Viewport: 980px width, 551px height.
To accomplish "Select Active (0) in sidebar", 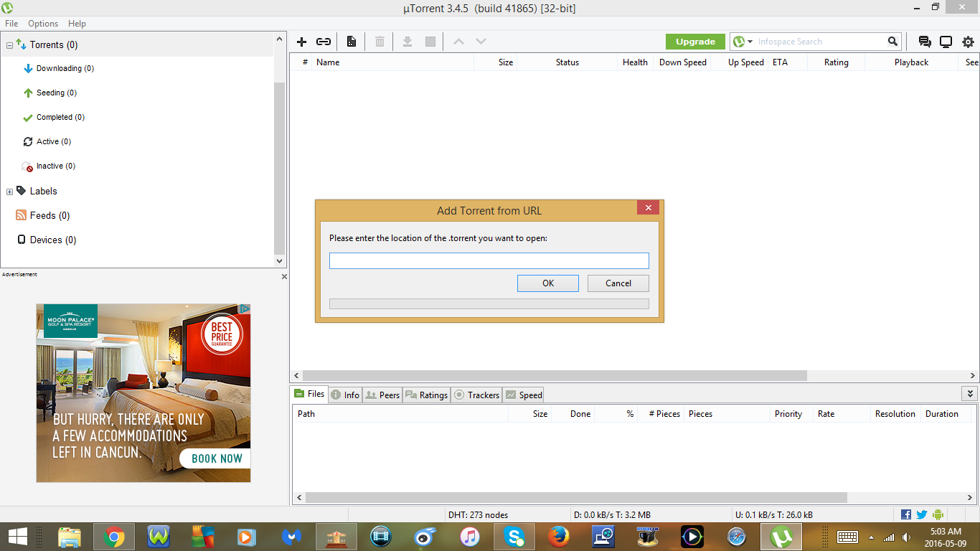I will [54, 142].
